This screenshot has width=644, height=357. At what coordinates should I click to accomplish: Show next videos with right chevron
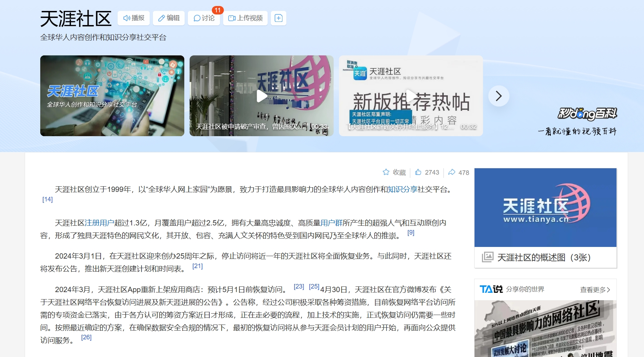coord(499,96)
